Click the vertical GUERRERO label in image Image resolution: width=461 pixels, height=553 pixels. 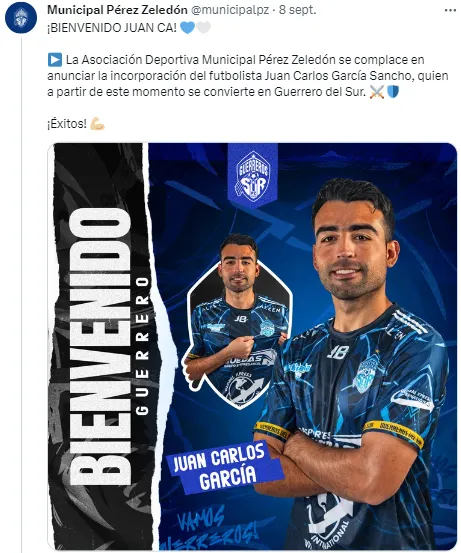point(142,346)
